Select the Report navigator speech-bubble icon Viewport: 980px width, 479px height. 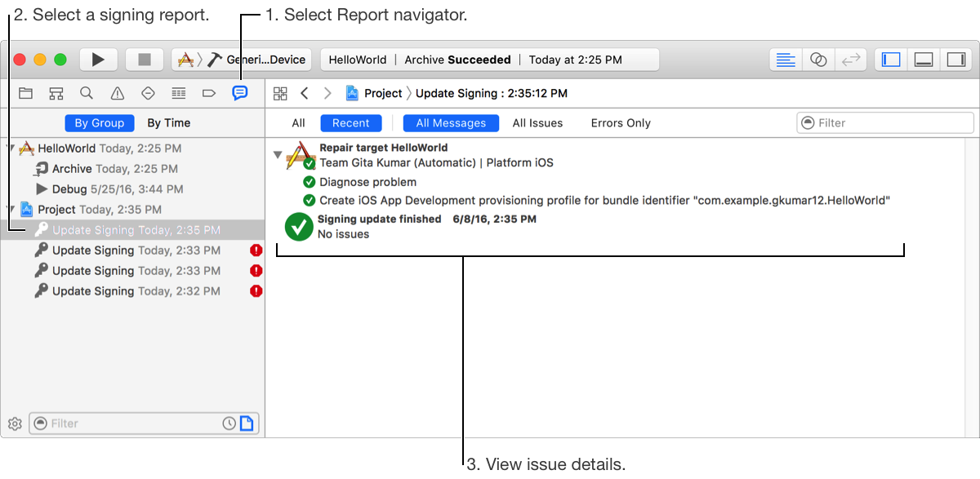tap(239, 93)
